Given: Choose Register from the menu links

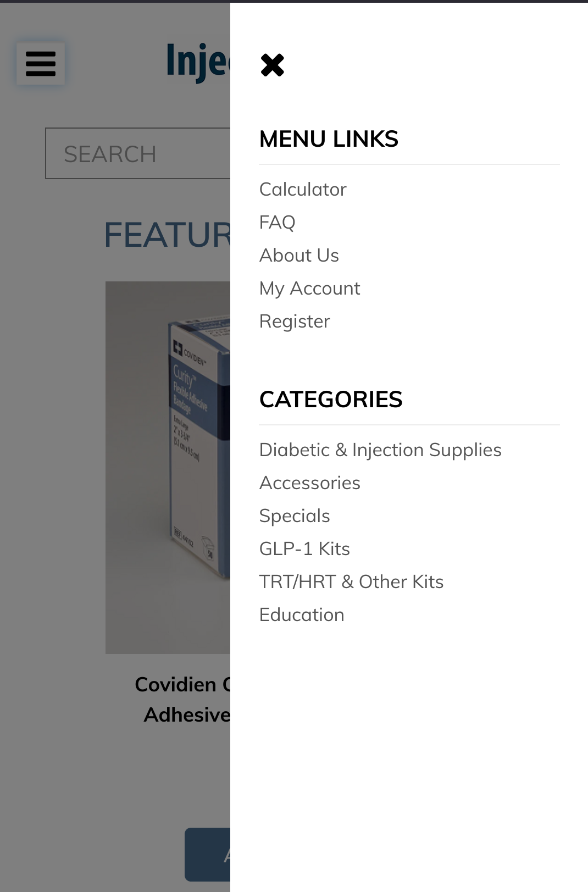Looking at the screenshot, I should [295, 322].
